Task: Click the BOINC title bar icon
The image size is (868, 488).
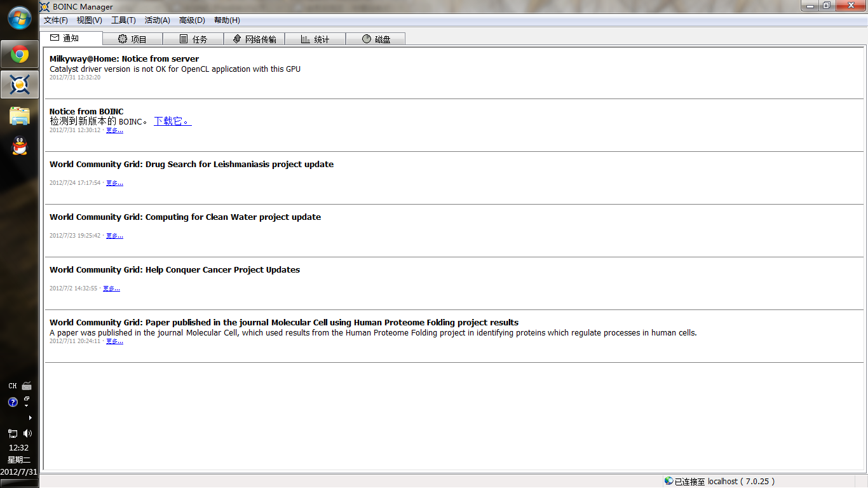Action: (44, 6)
